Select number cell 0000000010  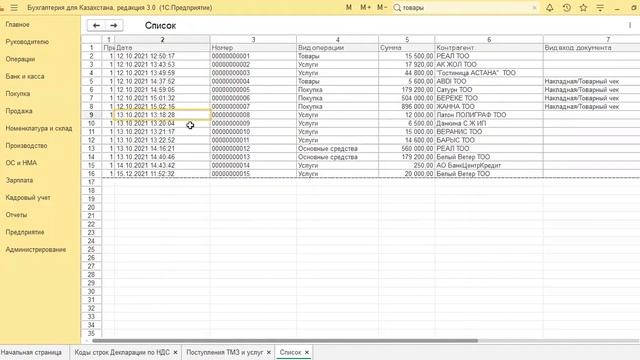pos(253,131)
